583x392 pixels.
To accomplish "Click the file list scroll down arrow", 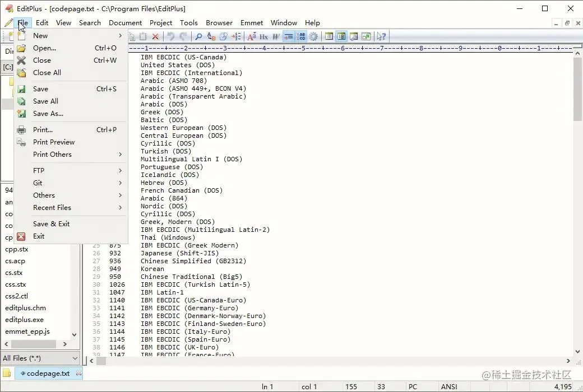I will pos(75,334).
